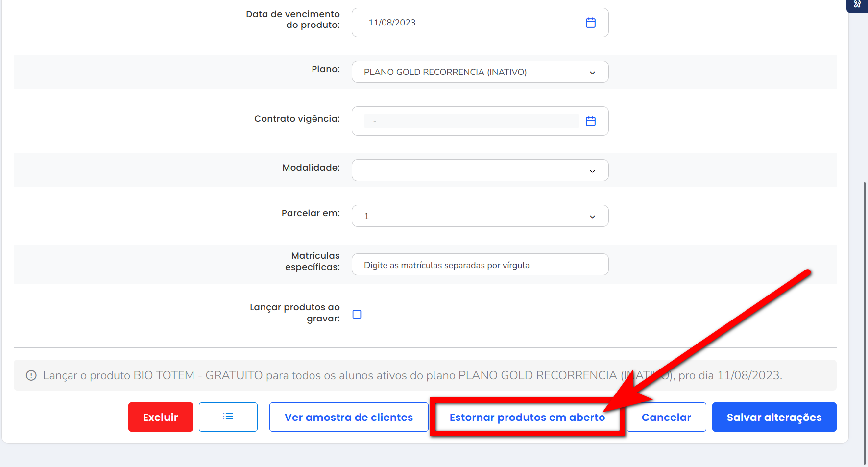Click calendar icon in Contrato vigência field
Image resolution: width=868 pixels, height=467 pixels.
tap(590, 121)
